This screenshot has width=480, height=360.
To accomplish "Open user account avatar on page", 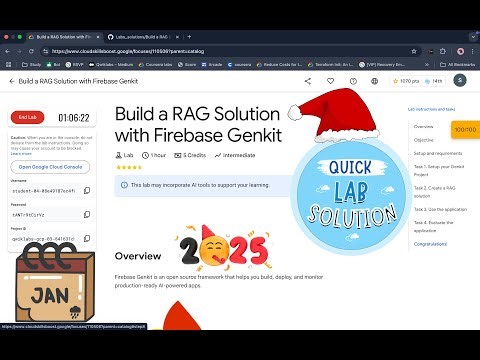I will (x=460, y=80).
